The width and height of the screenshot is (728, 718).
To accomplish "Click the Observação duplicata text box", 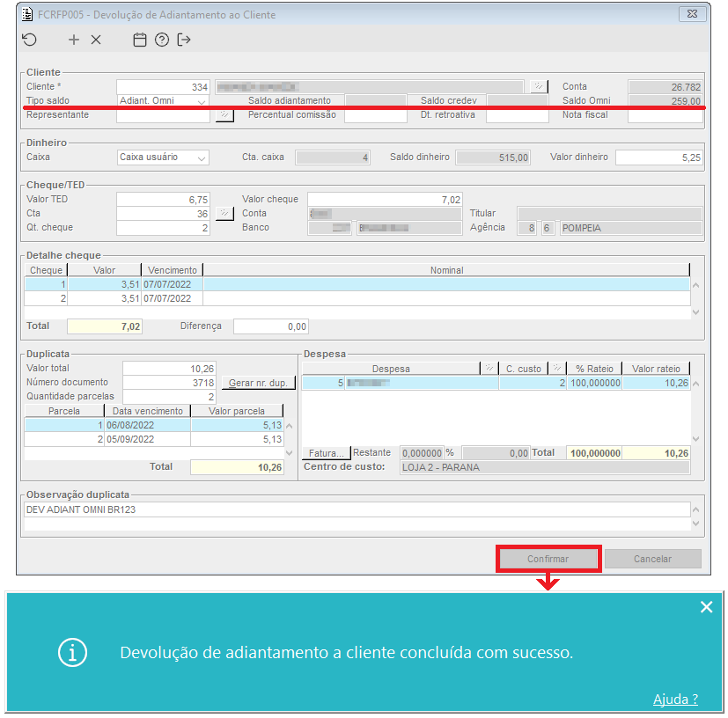I will (357, 509).
